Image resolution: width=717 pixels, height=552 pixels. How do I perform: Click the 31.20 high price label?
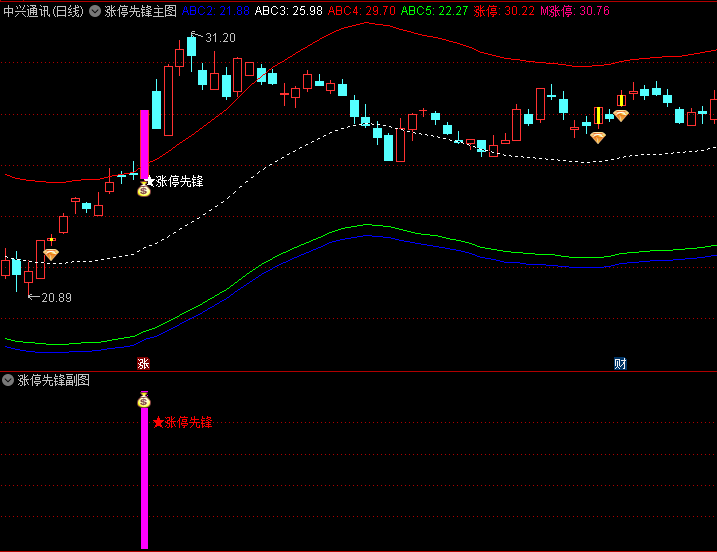click(220, 38)
